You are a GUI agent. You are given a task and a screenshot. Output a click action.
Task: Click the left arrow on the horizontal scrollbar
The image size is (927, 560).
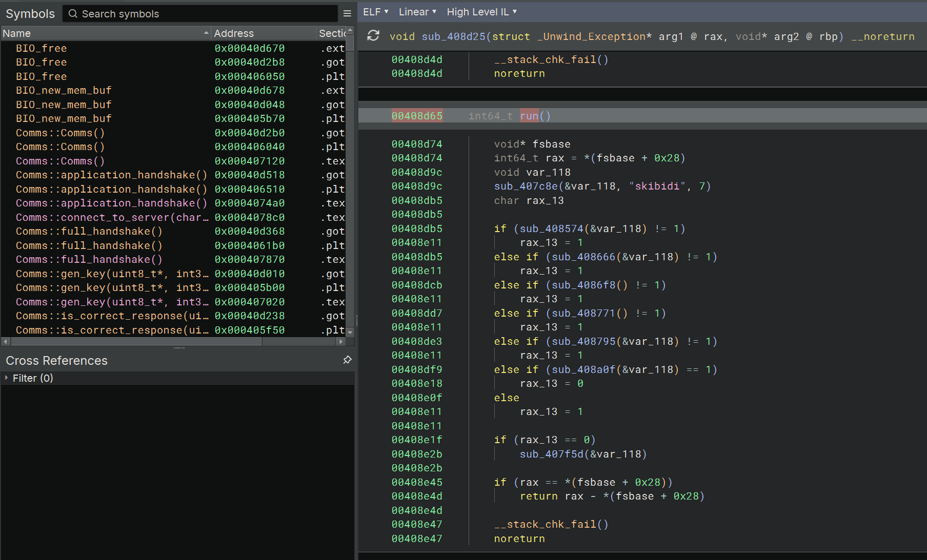[x=5, y=341]
